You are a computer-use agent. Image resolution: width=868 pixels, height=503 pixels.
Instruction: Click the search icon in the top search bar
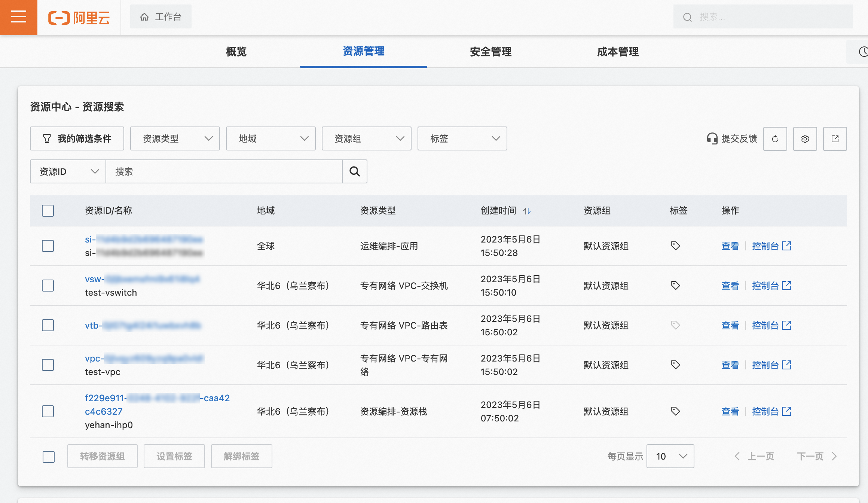tap(687, 17)
